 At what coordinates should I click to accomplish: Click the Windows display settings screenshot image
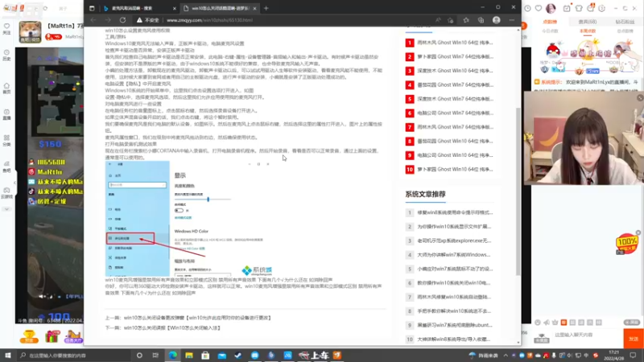tap(189, 218)
